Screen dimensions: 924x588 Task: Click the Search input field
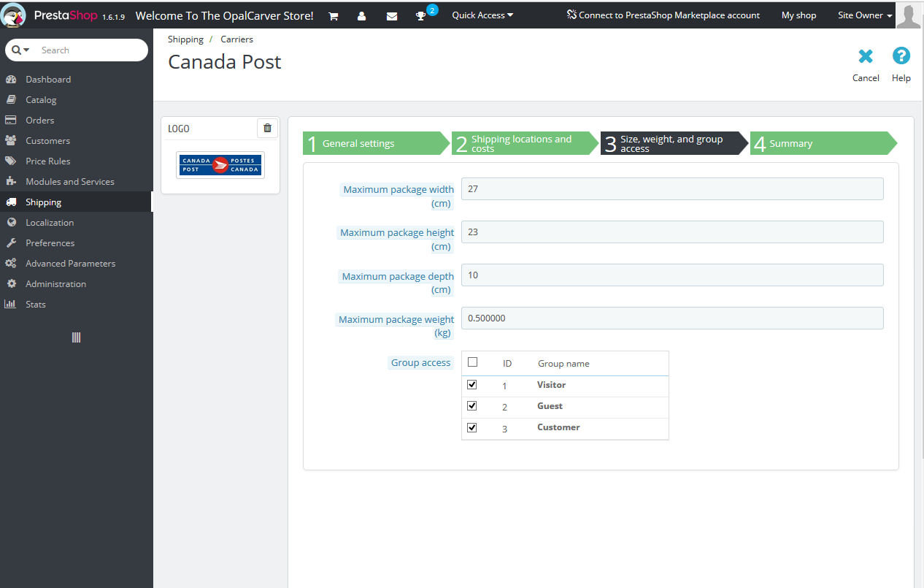click(91, 50)
